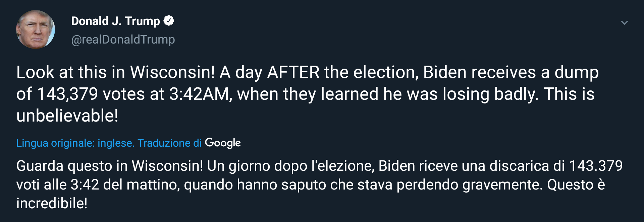644x222 pixels.
Task: Click the word "incredibile!" in the translation
Action: 52,203
